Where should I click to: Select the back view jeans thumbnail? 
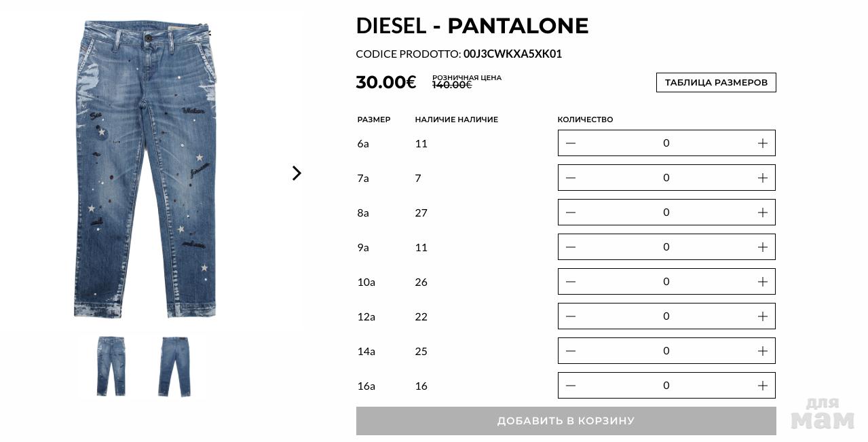click(x=174, y=366)
